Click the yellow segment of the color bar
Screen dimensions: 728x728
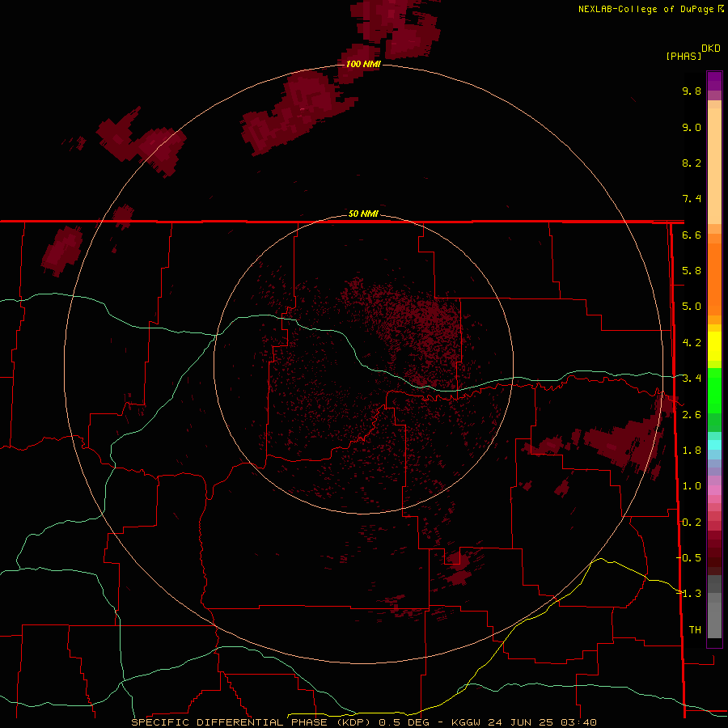714,346
